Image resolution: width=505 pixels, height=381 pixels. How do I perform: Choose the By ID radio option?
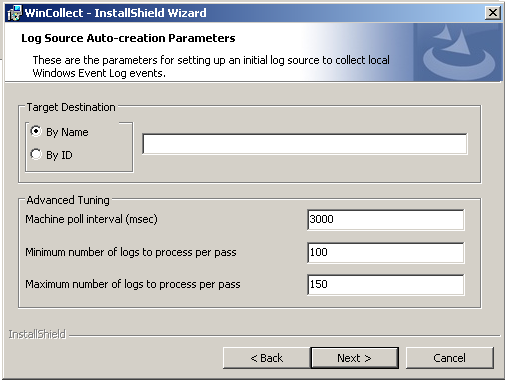36,154
